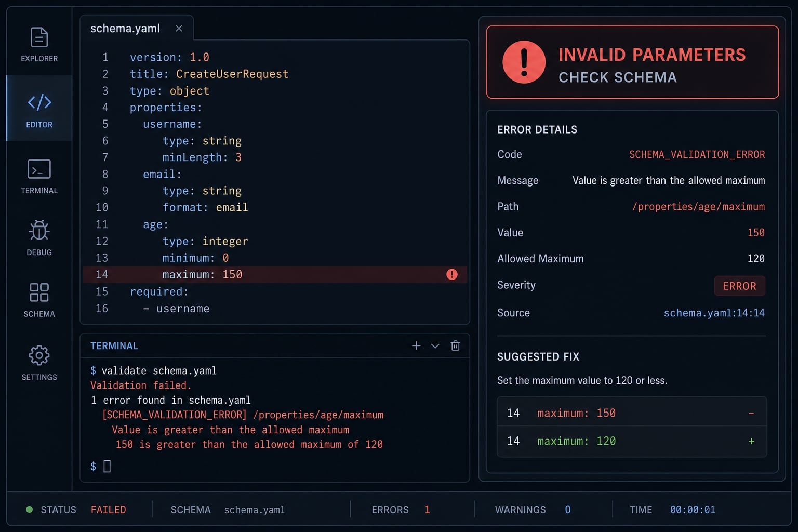798x532 pixels.
Task: Click the green status indicator dot
Action: (30, 510)
